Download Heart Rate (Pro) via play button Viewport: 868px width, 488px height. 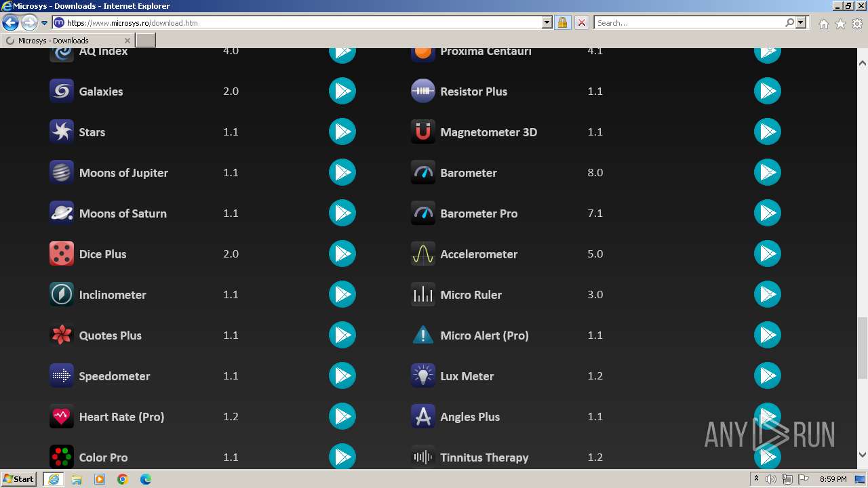[x=342, y=416]
